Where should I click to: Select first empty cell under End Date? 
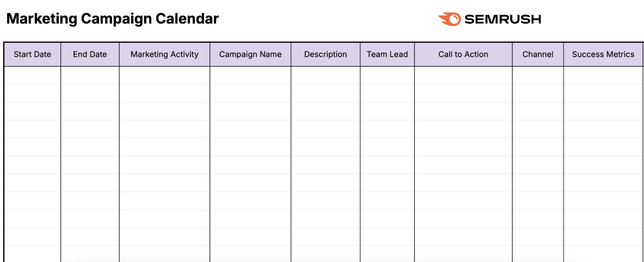90,75
